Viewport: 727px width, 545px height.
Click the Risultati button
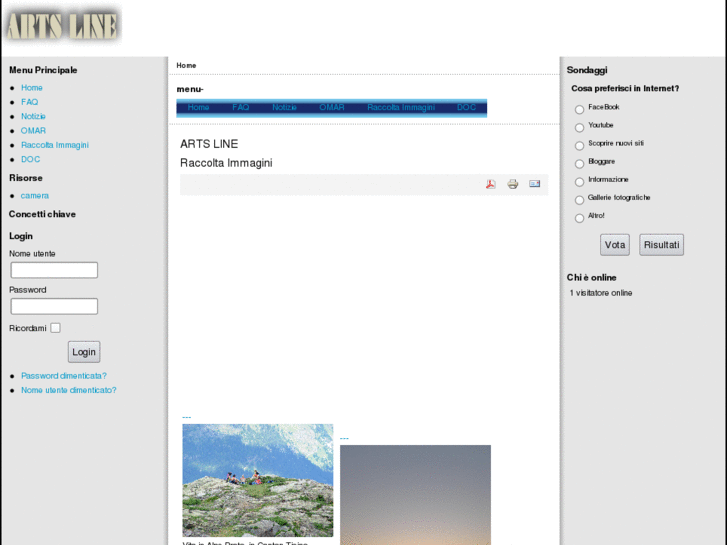click(661, 245)
